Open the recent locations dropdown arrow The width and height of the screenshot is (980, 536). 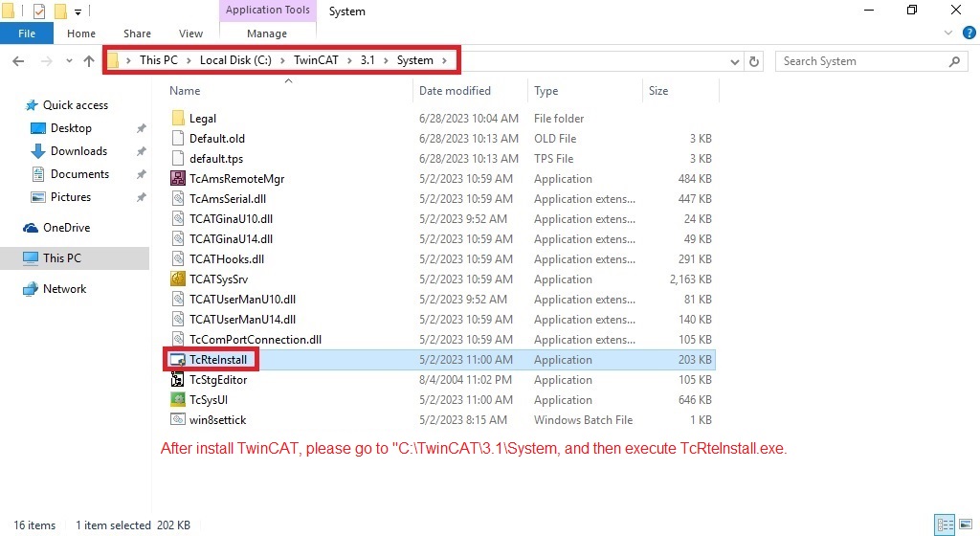69,61
